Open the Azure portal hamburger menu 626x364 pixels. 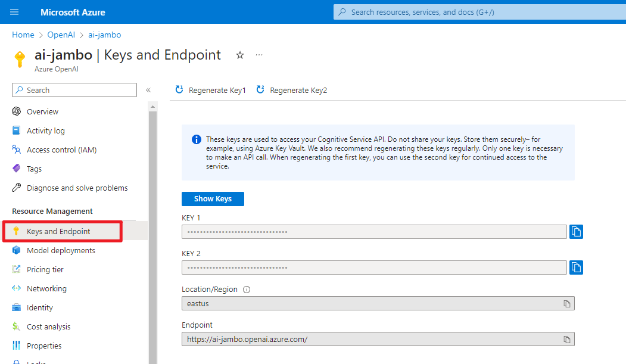14,12
